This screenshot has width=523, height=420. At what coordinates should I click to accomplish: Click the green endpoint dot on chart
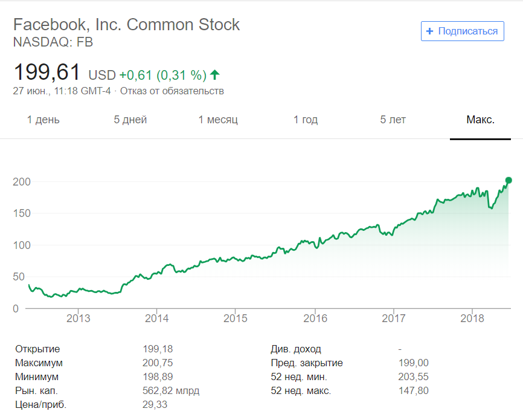509,180
